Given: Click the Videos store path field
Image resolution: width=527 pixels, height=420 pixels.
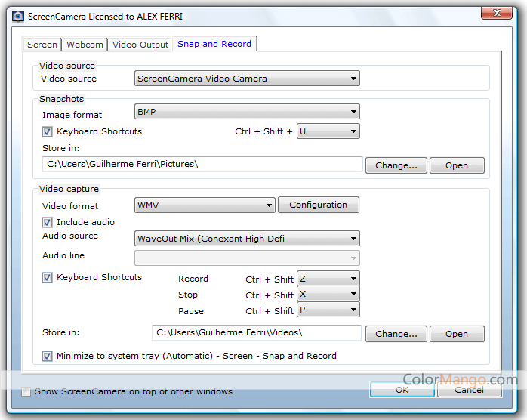Looking at the screenshot, I should 257,333.
